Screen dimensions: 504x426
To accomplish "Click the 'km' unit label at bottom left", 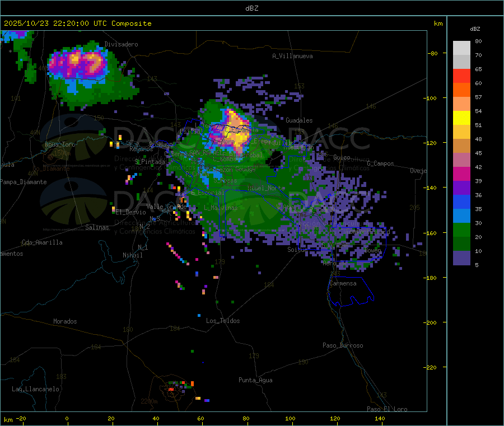I will pos(8,420).
